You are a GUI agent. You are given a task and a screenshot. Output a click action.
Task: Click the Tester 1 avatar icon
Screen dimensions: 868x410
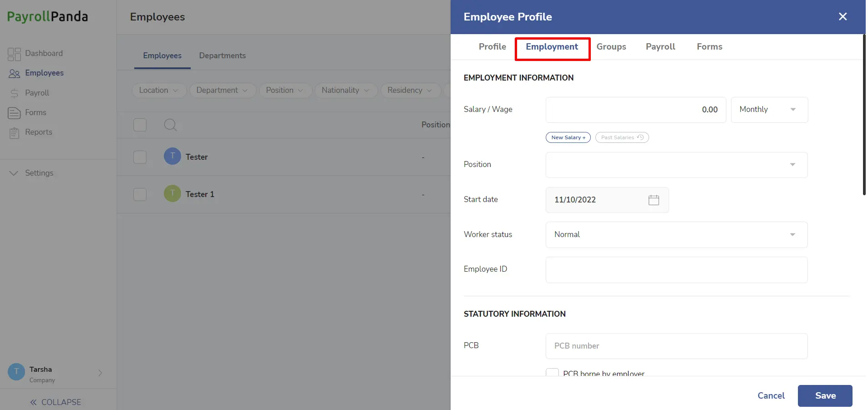click(x=173, y=194)
